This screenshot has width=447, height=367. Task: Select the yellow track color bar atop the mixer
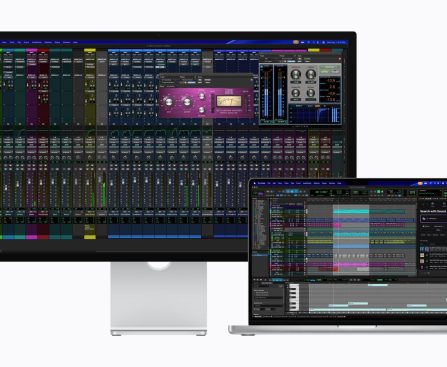coord(90,50)
